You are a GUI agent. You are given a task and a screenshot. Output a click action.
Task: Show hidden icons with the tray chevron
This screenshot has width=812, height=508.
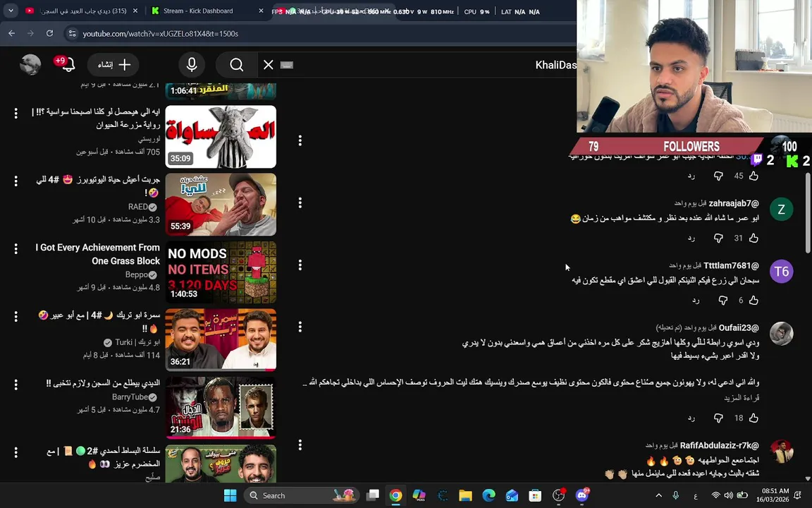(x=659, y=495)
